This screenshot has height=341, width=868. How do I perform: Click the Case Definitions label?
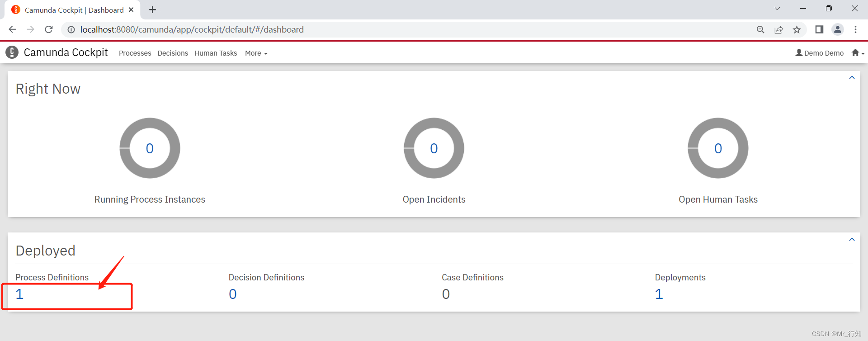click(472, 277)
